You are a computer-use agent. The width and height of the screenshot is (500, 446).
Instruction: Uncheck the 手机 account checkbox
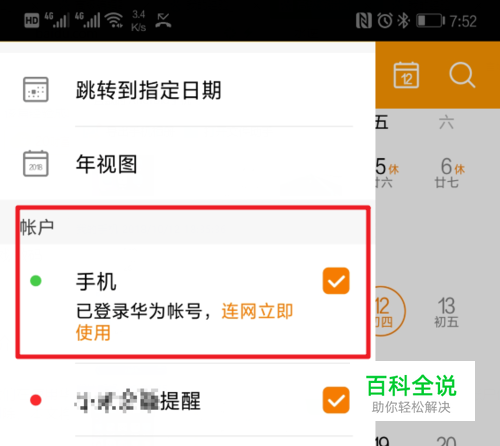coord(336,281)
